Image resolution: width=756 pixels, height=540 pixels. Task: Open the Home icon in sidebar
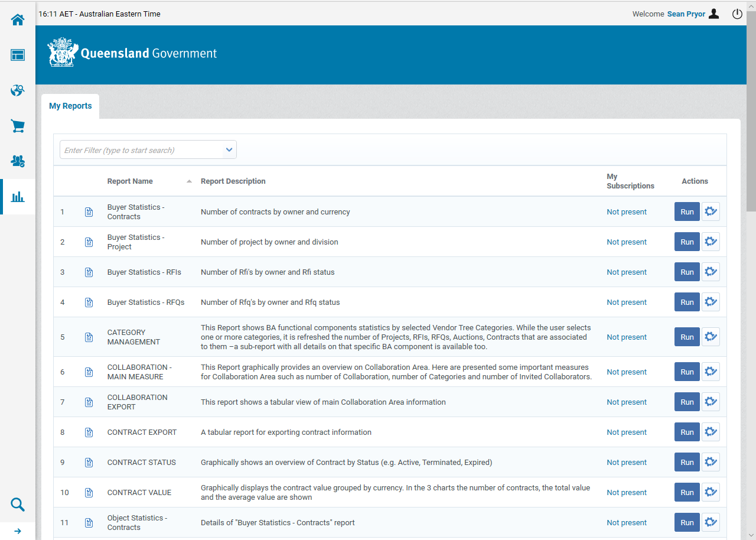(x=18, y=19)
